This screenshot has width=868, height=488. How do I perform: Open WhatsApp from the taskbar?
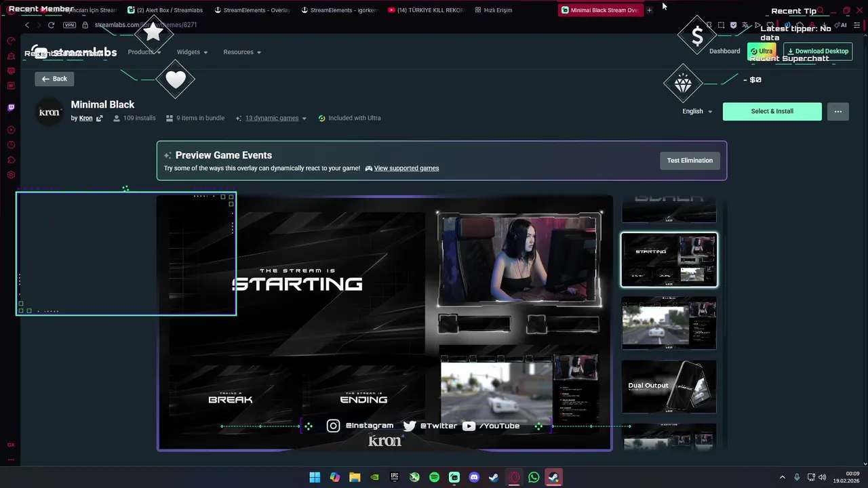(534, 477)
